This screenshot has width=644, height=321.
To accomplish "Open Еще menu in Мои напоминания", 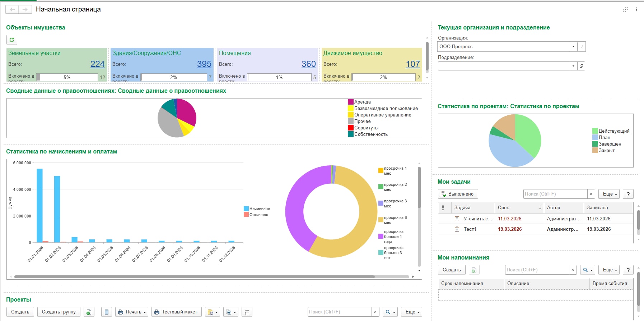I will (609, 270).
